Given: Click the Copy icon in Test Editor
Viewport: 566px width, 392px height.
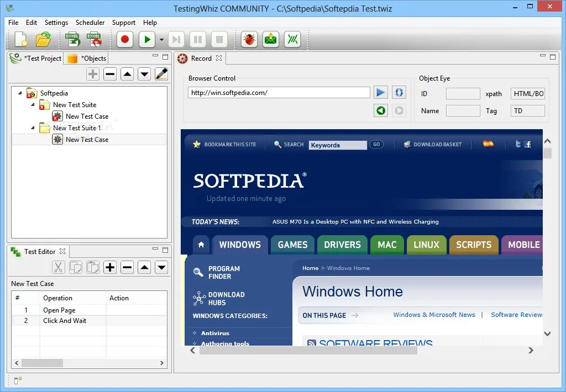Looking at the screenshot, I should coord(75,267).
